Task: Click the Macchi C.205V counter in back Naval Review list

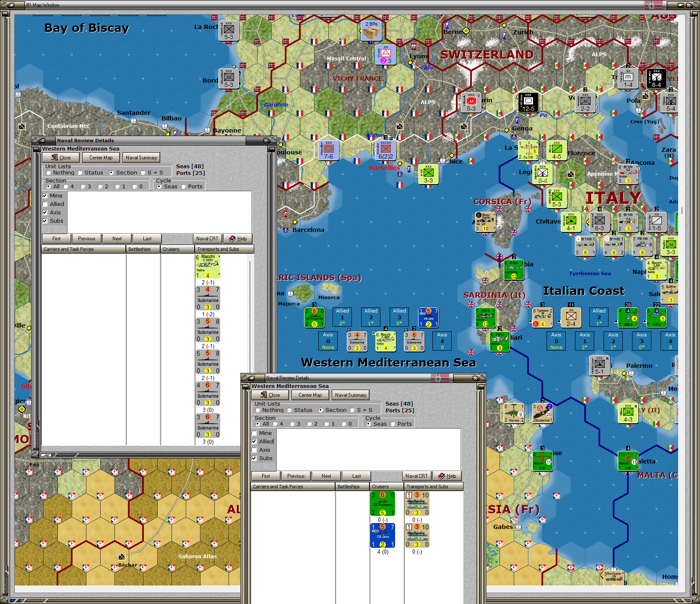Action: (x=208, y=266)
